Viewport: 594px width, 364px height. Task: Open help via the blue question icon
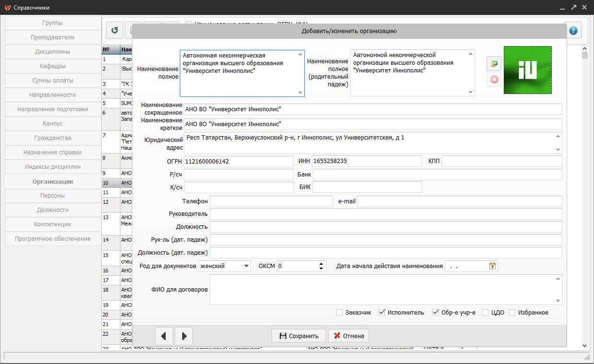click(x=573, y=30)
